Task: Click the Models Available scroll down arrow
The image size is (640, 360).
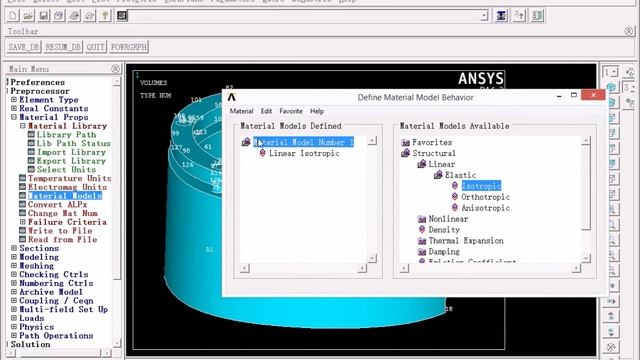Action: coord(586,258)
